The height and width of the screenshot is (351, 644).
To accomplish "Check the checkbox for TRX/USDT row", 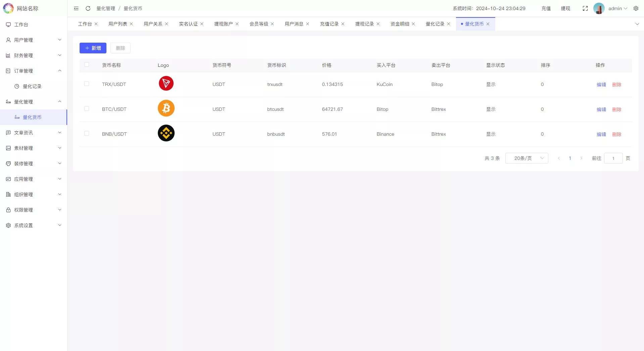I will (x=87, y=84).
